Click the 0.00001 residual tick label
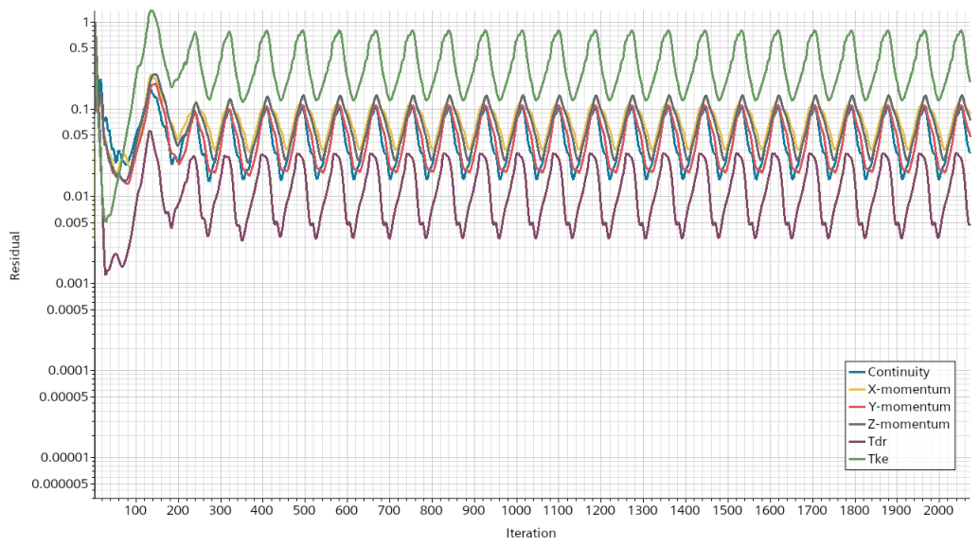Screen dimensions: 980x546 click(x=66, y=458)
